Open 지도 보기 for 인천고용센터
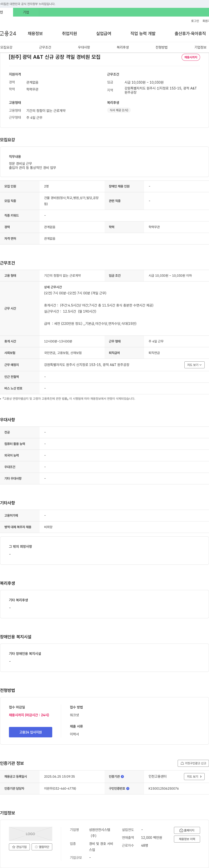Image resolution: width=209 pixels, height=868 pixels. (x=194, y=776)
